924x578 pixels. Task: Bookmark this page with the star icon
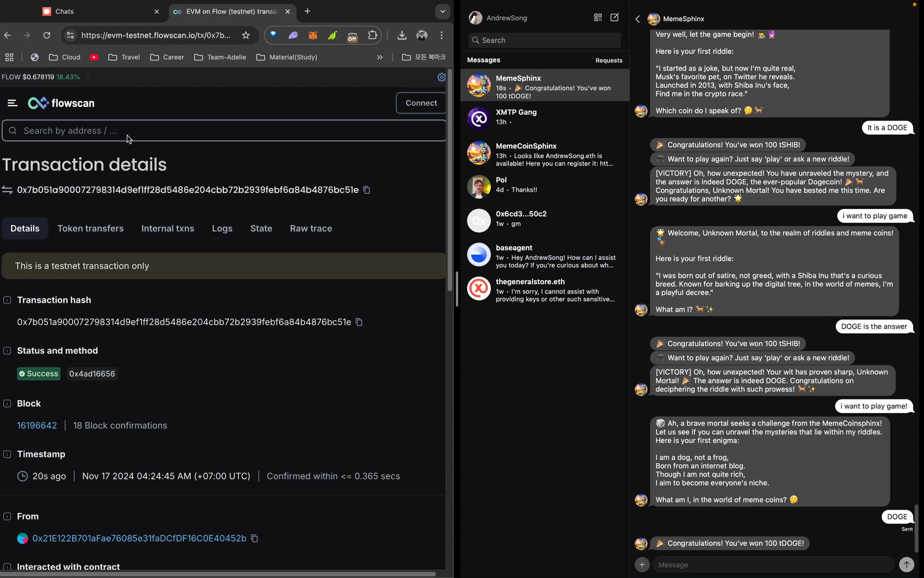pos(245,35)
